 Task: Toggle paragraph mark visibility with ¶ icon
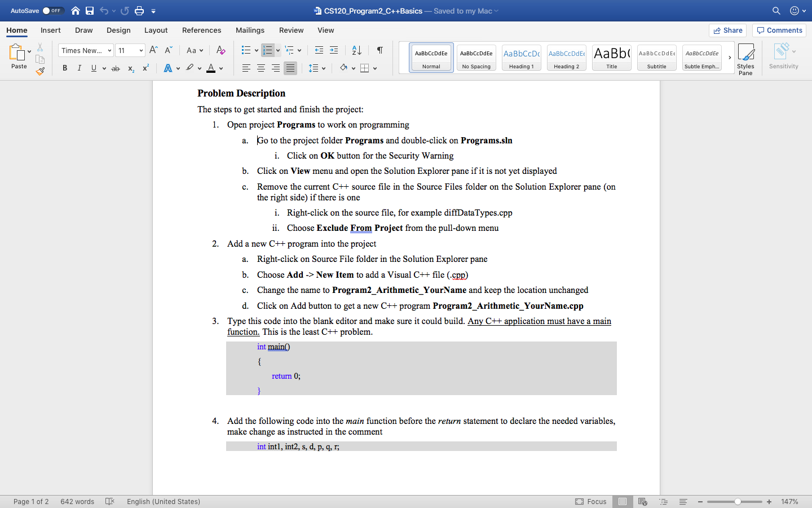[379, 50]
